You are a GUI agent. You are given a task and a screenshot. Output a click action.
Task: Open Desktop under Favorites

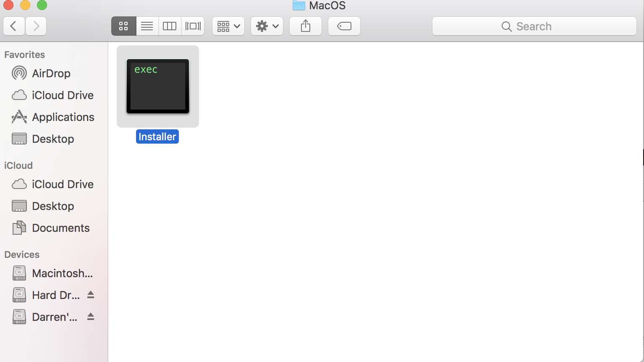tap(54, 139)
